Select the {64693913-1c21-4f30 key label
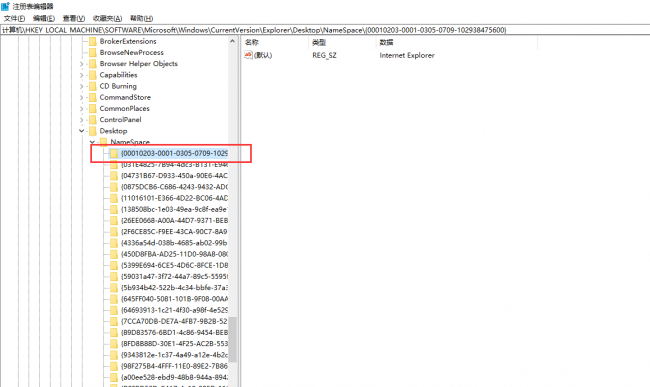Screen dimensions: 650x387 [x=174, y=310]
